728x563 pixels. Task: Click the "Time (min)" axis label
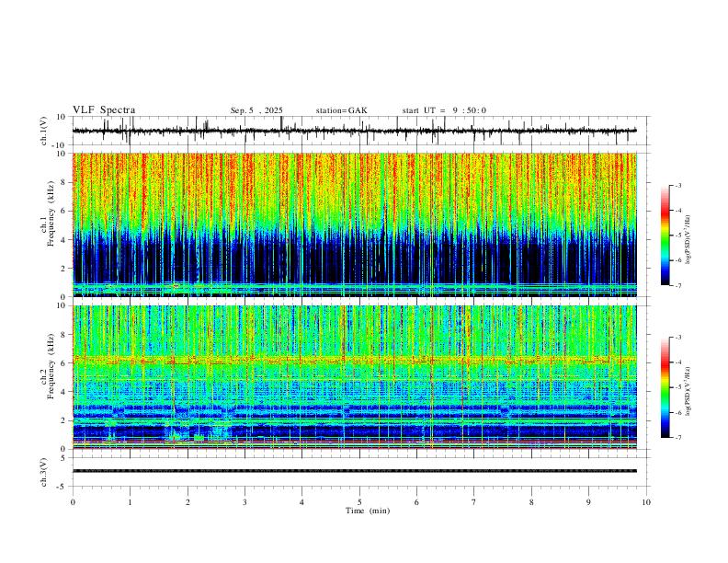point(368,511)
